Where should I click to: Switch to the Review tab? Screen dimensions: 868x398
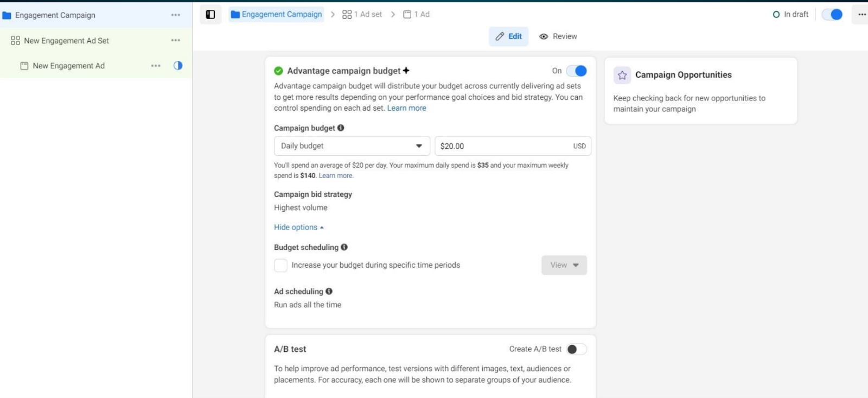click(x=558, y=36)
